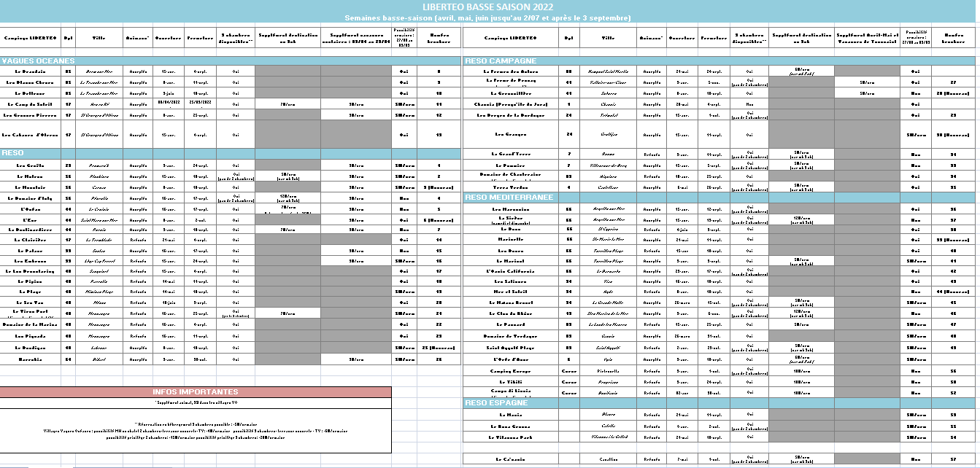Click the Les Salisses campsite cell

coord(511,281)
